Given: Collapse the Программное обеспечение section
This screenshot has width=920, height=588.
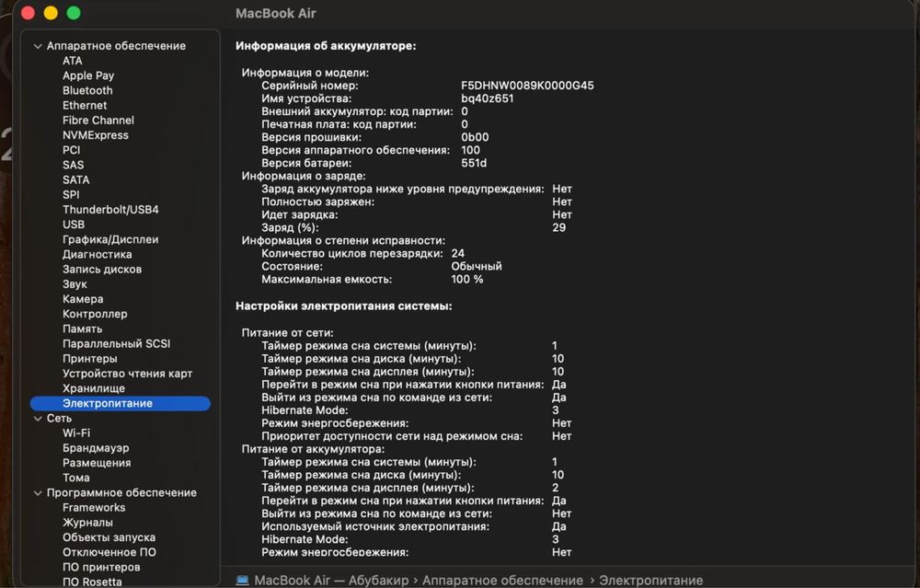Looking at the screenshot, I should click(x=38, y=493).
